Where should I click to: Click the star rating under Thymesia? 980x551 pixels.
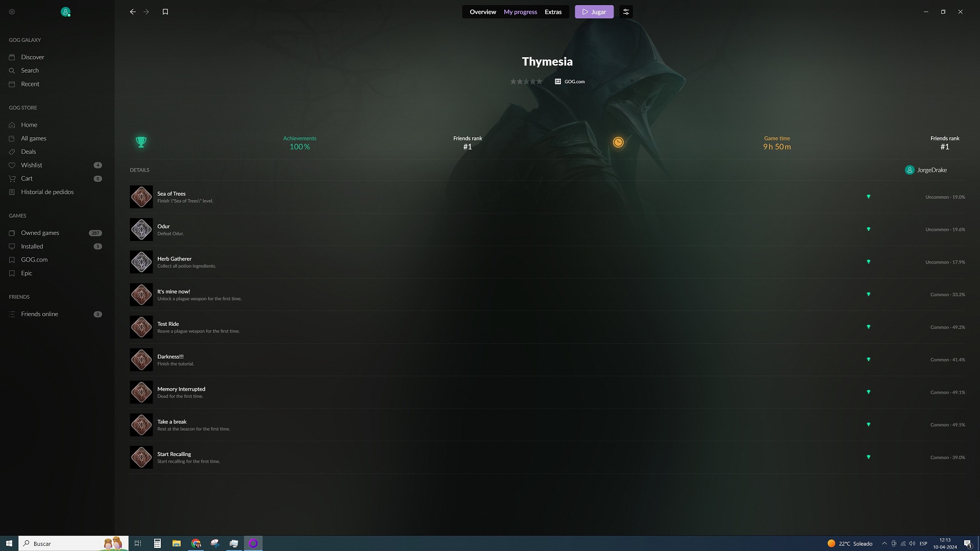pyautogui.click(x=526, y=82)
